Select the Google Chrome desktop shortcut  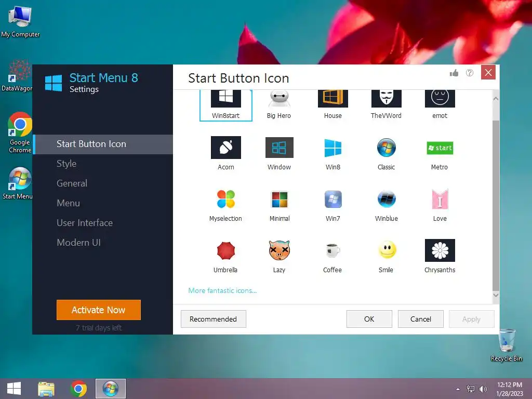click(x=20, y=132)
